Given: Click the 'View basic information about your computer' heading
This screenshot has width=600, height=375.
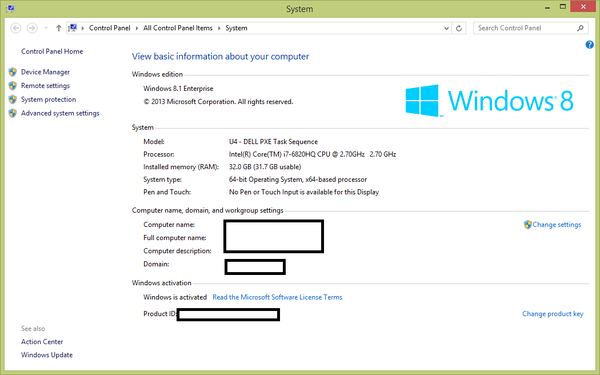Looking at the screenshot, I should pyautogui.click(x=220, y=56).
